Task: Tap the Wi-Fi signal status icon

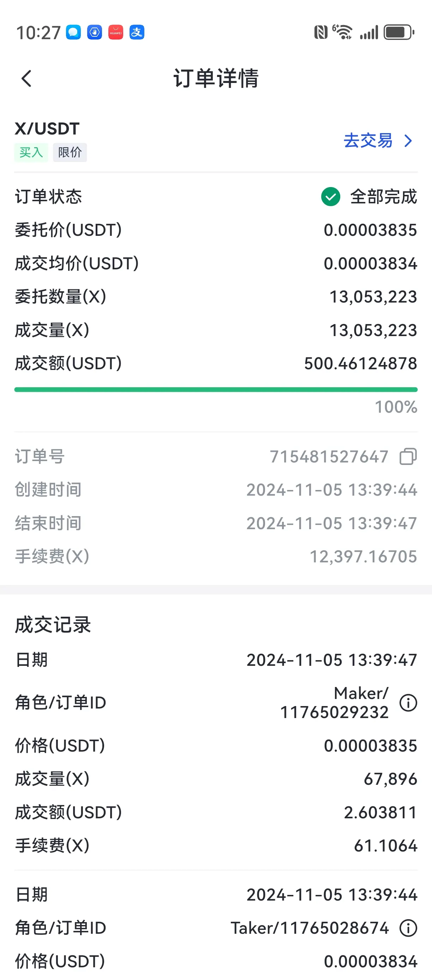Action: click(342, 32)
